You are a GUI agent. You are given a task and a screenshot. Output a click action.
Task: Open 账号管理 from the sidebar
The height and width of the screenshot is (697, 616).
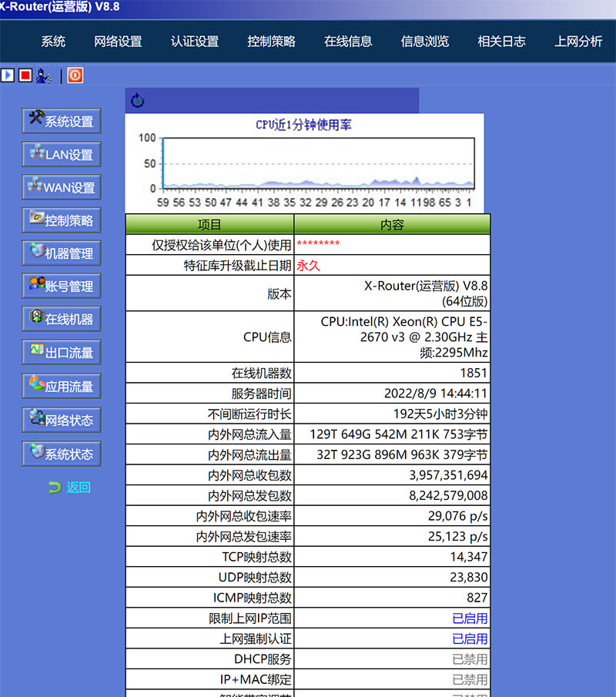61,287
